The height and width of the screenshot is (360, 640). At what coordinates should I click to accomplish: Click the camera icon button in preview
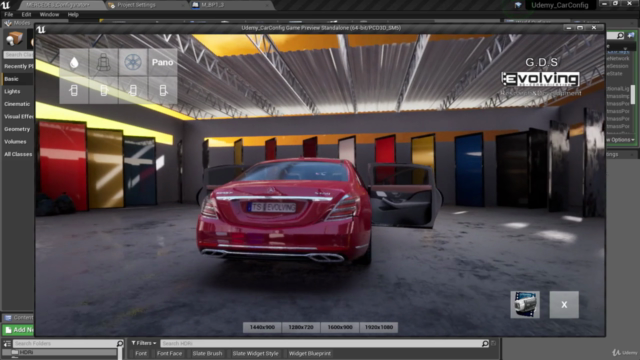(525, 304)
